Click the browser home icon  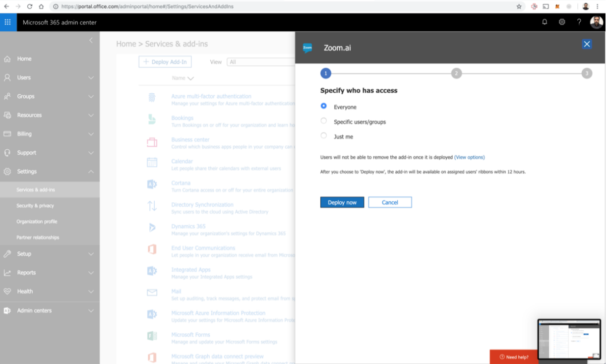pos(41,6)
